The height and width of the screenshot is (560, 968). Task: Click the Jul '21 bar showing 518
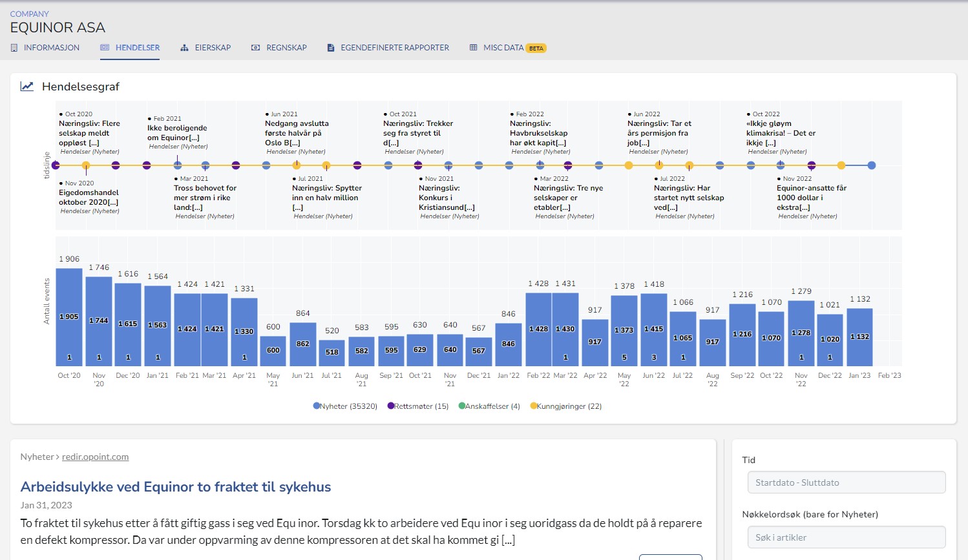coord(332,353)
